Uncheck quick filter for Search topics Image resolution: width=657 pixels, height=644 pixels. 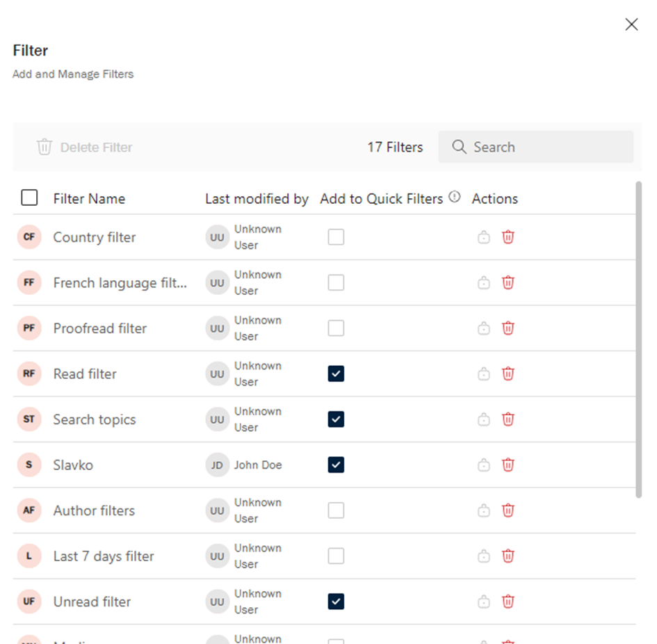(336, 419)
